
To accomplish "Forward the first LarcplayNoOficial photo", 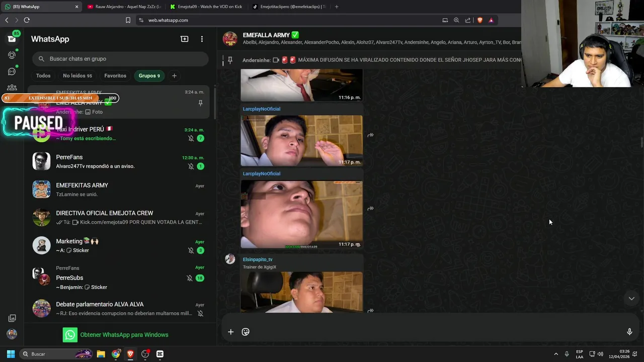I will pyautogui.click(x=370, y=135).
